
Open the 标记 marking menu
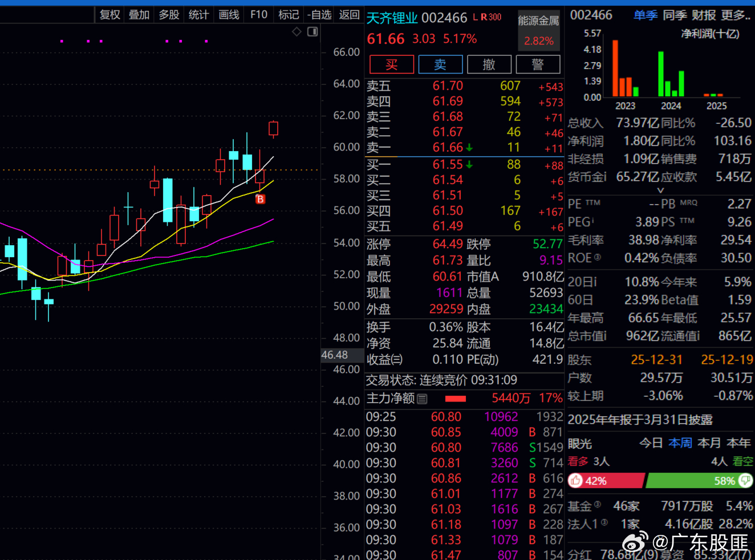(289, 15)
